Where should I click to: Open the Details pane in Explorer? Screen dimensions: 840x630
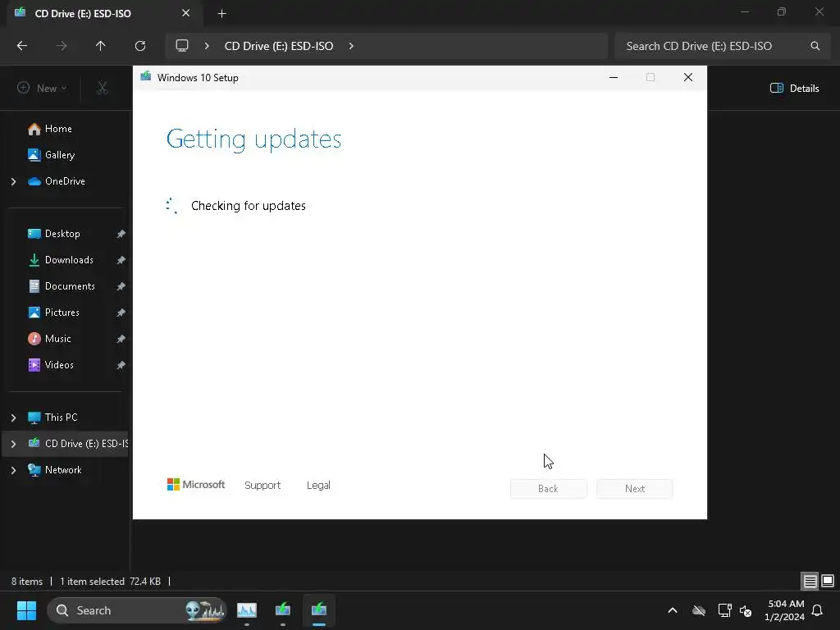[x=794, y=89]
